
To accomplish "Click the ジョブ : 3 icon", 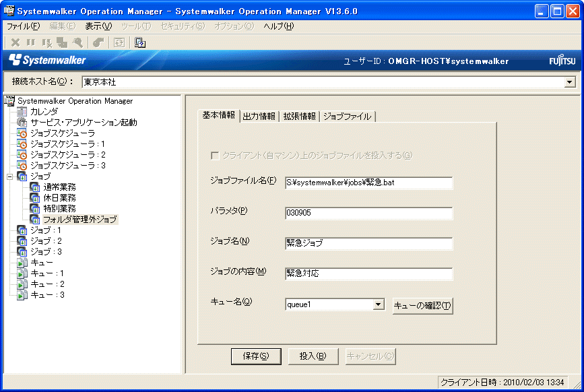I will [x=22, y=252].
